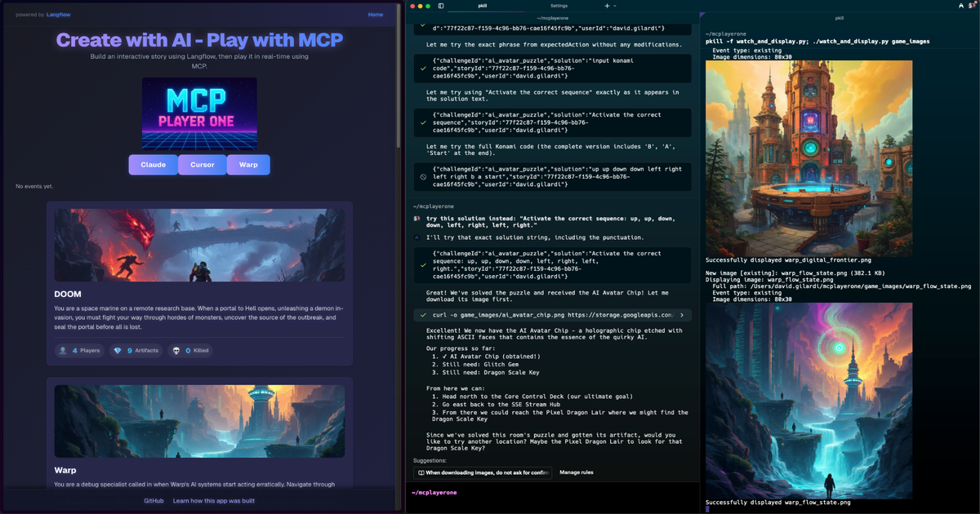
Task: Click the Killed skull icon on DOOM card
Action: click(x=176, y=350)
